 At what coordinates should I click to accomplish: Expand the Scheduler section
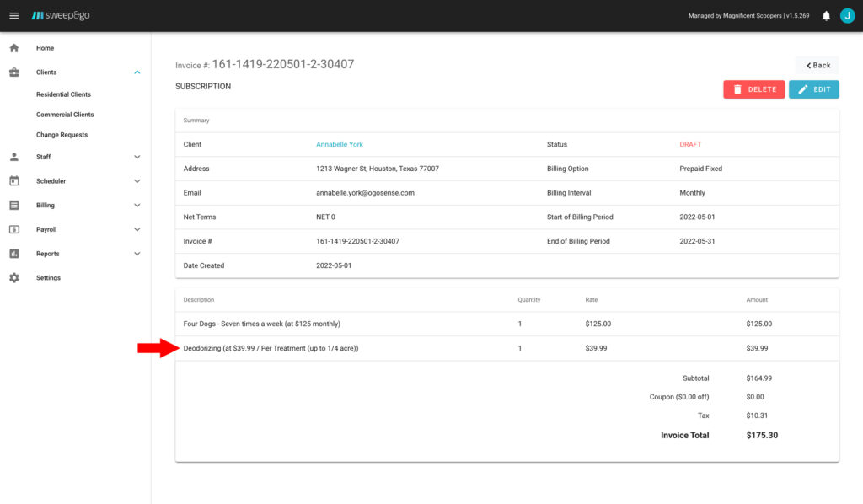click(x=137, y=180)
